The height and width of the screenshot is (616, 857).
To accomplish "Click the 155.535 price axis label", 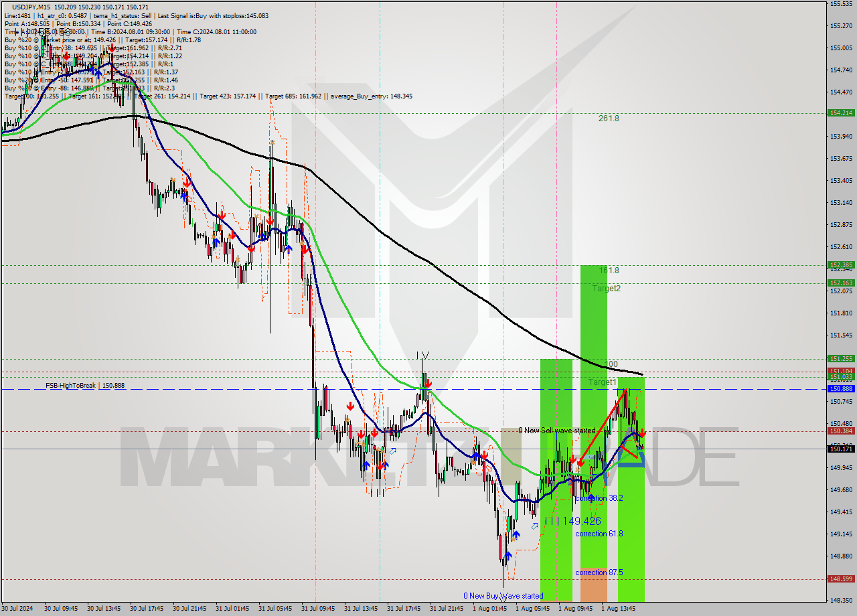I will tap(841, 4).
